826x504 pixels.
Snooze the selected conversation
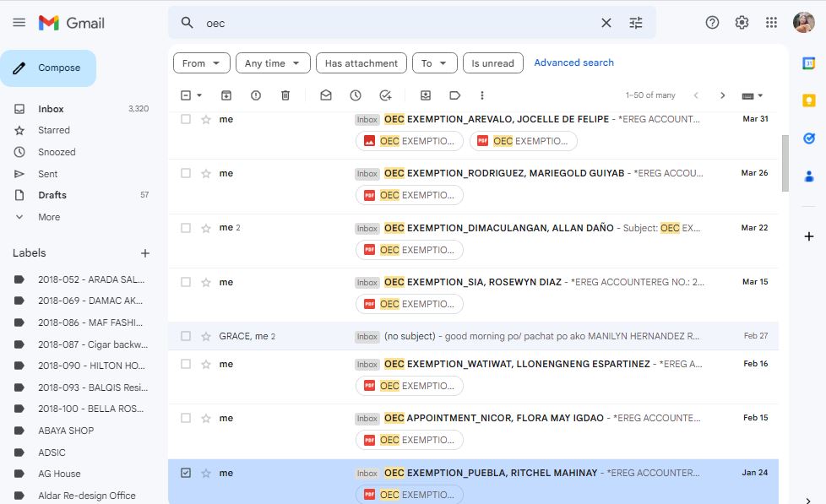coord(356,95)
